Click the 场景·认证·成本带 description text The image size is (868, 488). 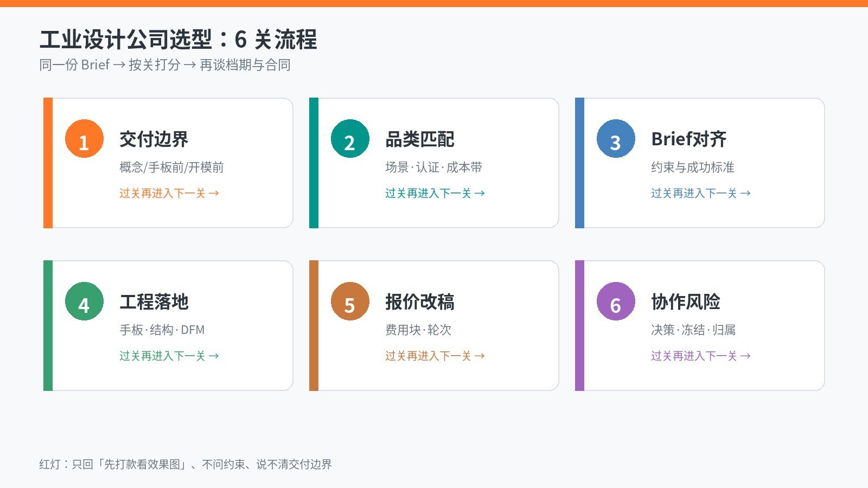pyautogui.click(x=434, y=168)
